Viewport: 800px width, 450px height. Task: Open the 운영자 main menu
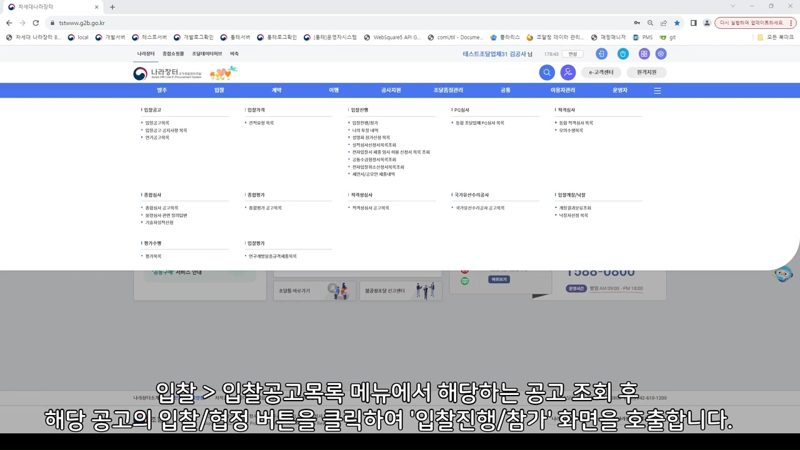620,90
